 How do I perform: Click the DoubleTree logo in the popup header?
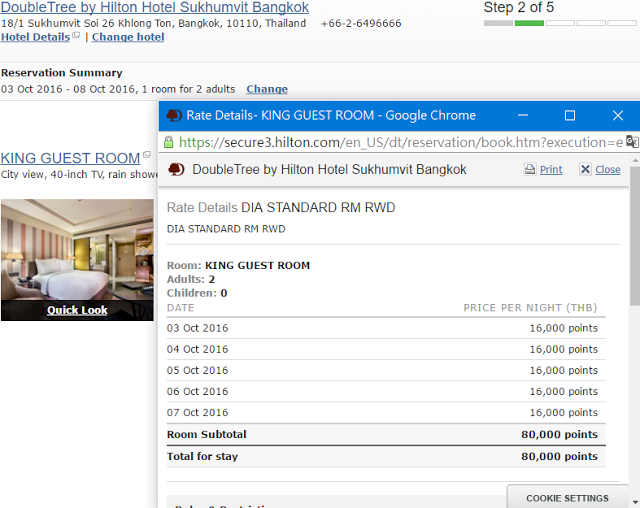point(177,169)
